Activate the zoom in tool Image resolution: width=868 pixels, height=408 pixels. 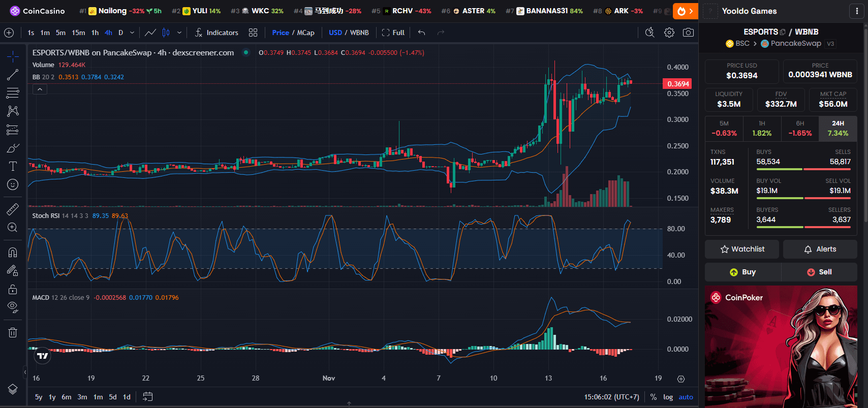coord(13,227)
